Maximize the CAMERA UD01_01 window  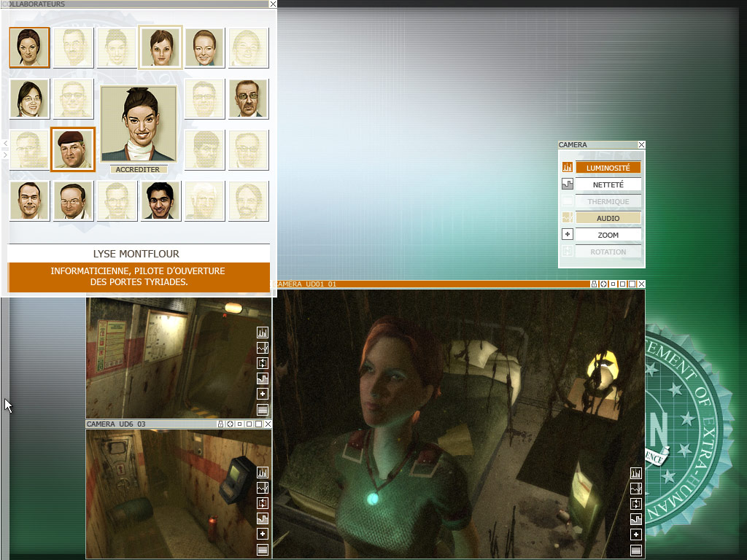click(632, 284)
